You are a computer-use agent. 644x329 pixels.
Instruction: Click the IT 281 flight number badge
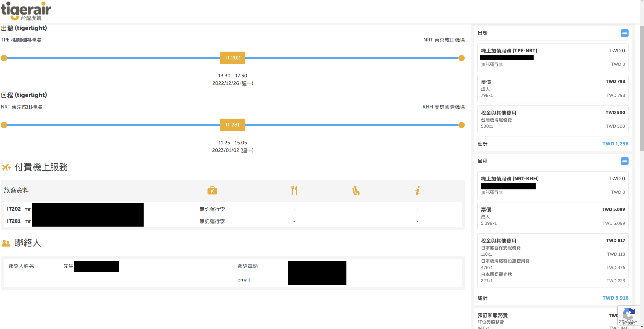click(x=232, y=125)
